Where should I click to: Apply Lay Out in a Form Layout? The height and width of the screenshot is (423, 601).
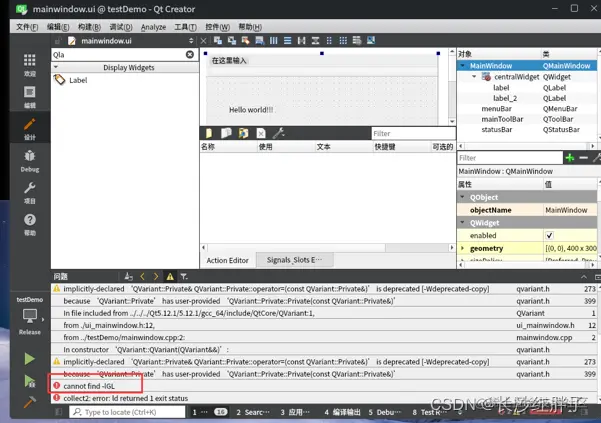click(x=329, y=40)
